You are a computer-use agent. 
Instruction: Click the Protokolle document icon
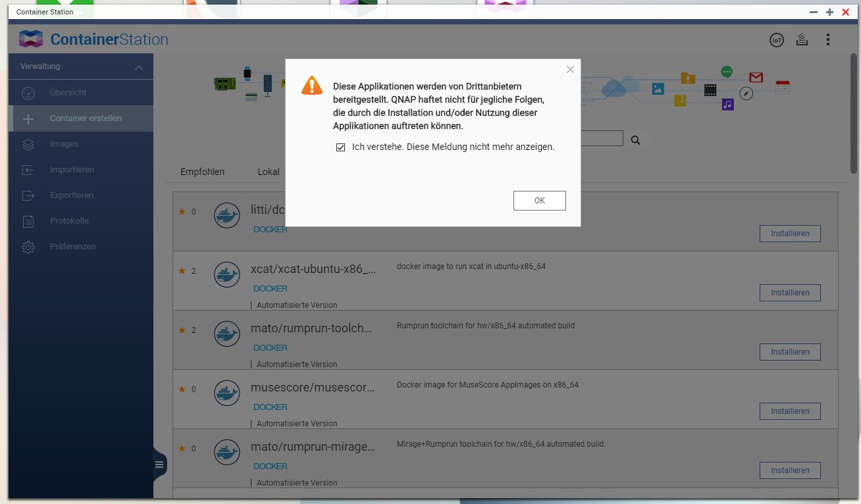(x=28, y=221)
